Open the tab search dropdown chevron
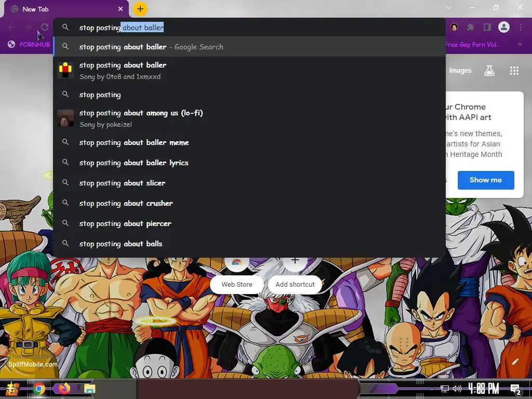532x399 pixels. (448, 7)
